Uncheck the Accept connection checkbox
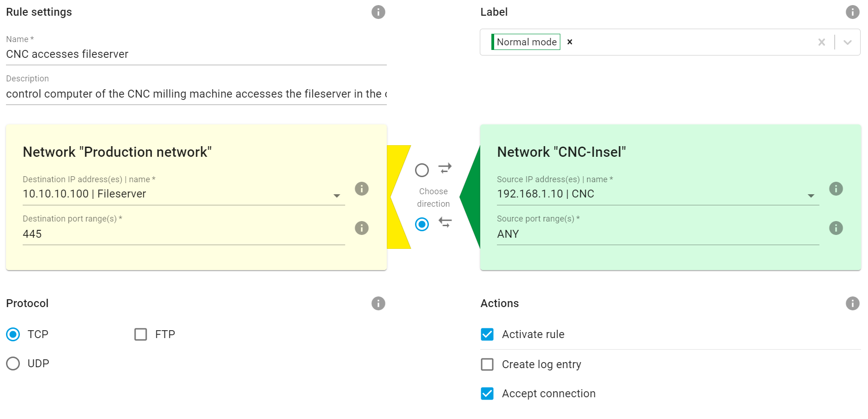 tap(487, 394)
